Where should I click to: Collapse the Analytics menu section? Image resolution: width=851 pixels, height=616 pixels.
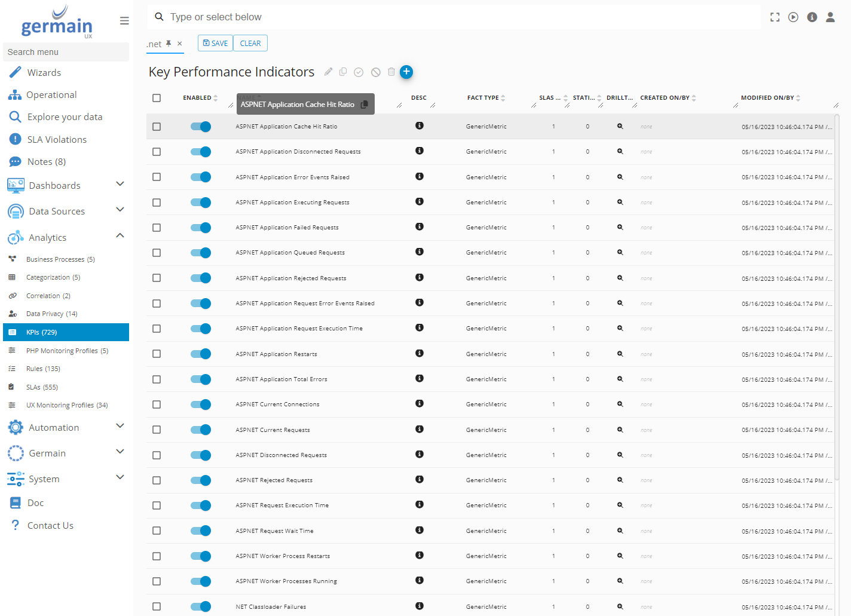tap(120, 236)
